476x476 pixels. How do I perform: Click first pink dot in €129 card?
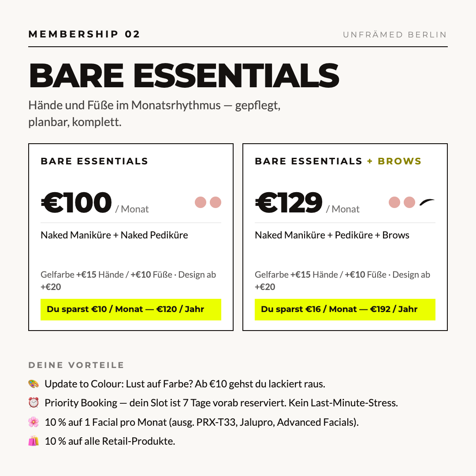pyautogui.click(x=394, y=202)
